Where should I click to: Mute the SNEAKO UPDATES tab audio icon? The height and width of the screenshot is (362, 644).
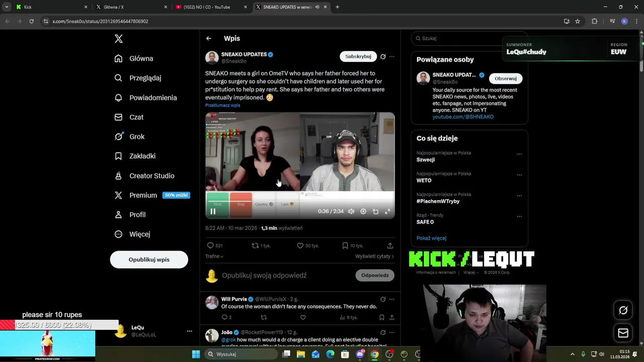(317, 7)
